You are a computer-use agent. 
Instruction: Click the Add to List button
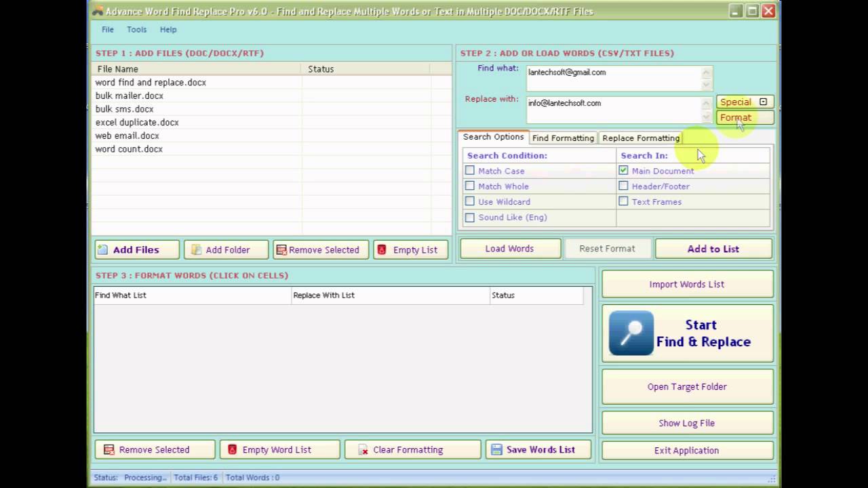(x=713, y=249)
